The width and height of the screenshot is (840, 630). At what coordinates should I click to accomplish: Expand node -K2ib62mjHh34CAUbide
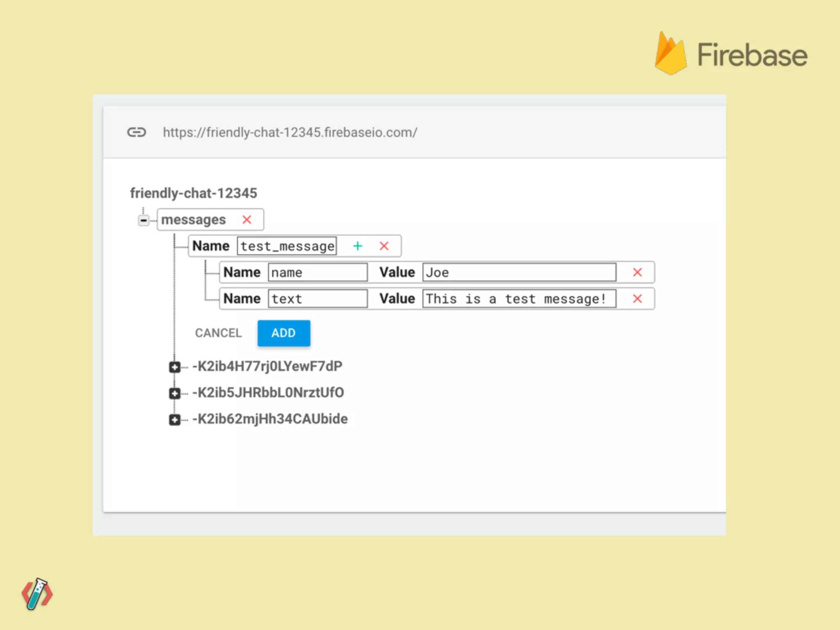tap(174, 420)
